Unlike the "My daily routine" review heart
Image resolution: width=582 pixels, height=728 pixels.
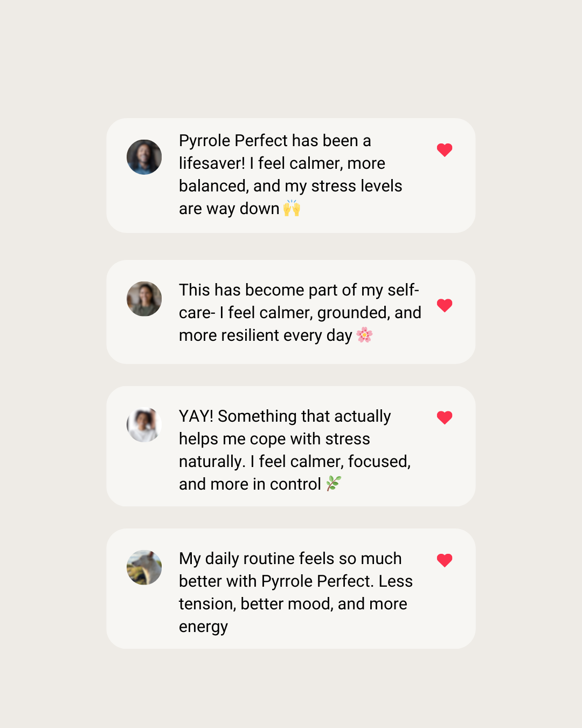[x=445, y=560]
